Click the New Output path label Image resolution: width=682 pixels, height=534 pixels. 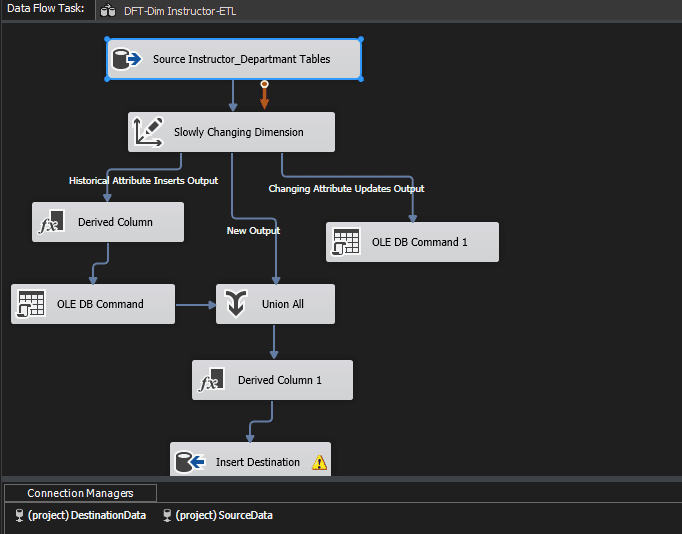[x=254, y=230]
